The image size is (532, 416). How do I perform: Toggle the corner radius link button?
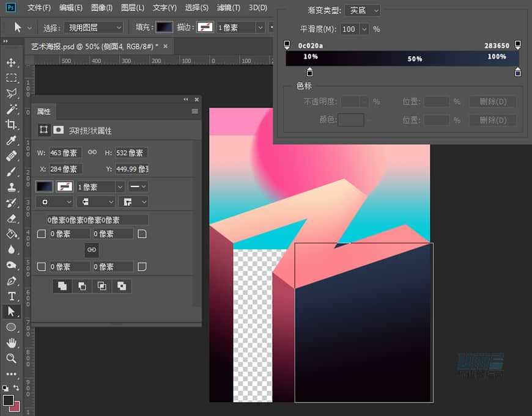pos(91,250)
